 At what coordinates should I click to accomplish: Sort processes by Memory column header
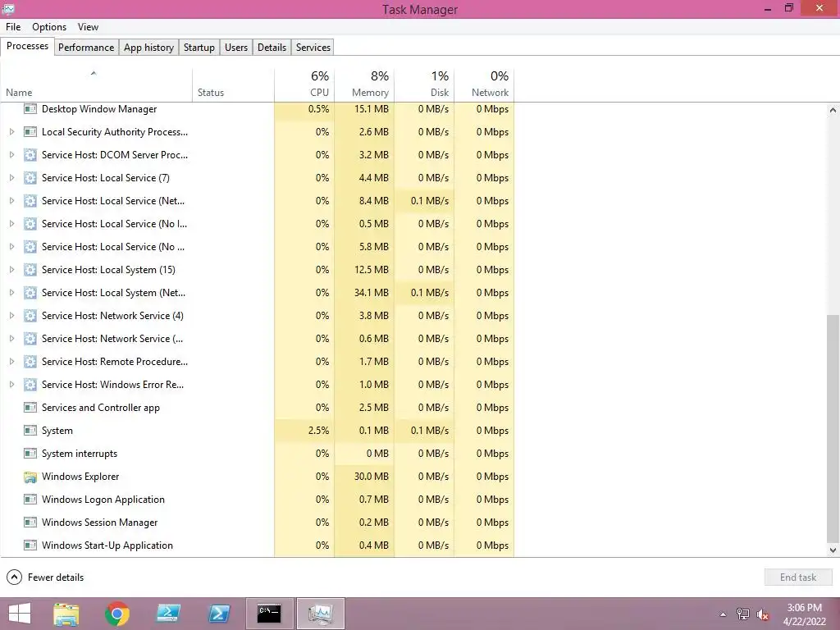tap(364, 84)
